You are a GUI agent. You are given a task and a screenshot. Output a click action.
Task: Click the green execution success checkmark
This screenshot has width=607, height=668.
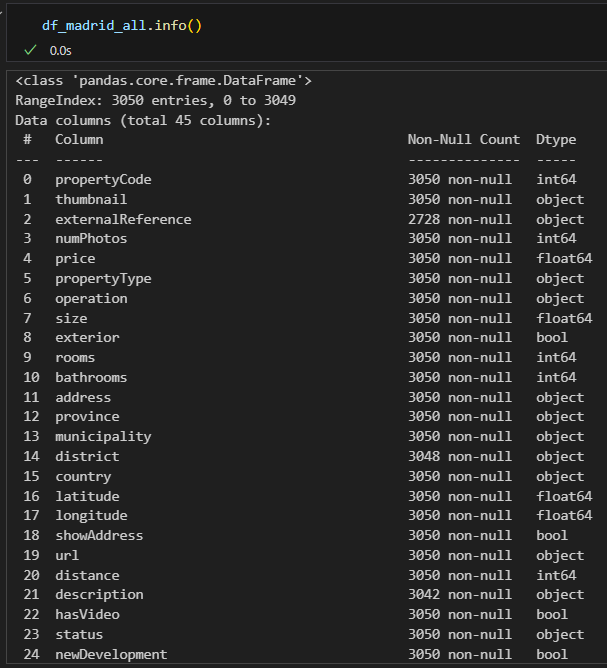pyautogui.click(x=31, y=49)
